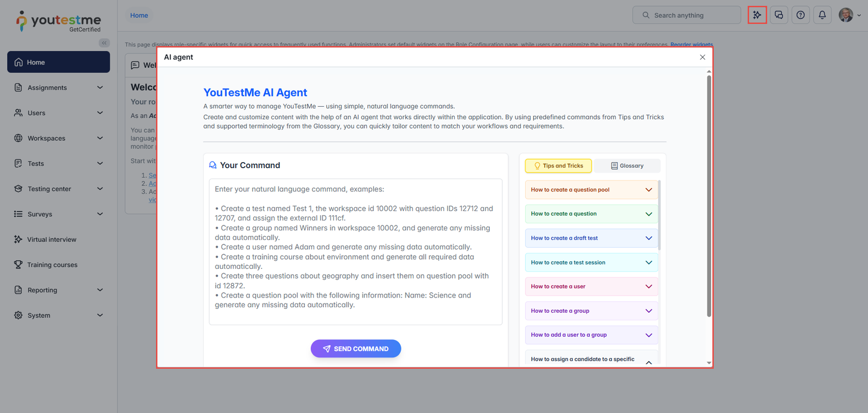
Task: Switch to the Glossary tab
Action: 627,166
